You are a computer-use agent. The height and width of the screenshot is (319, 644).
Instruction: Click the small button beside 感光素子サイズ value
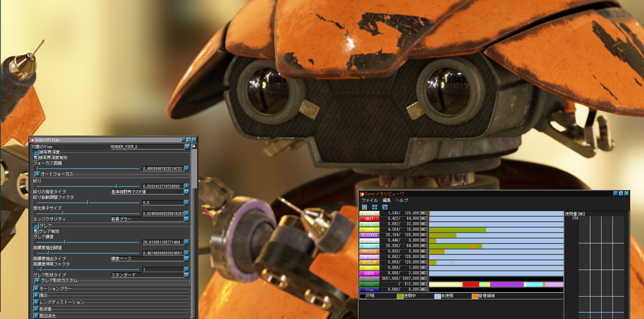186,214
